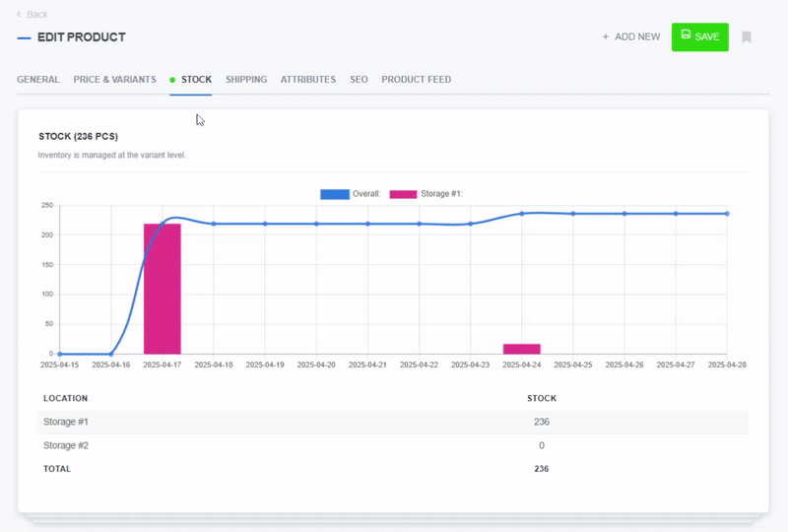The width and height of the screenshot is (788, 532).
Task: Open the Product Feed tab
Action: tap(416, 80)
